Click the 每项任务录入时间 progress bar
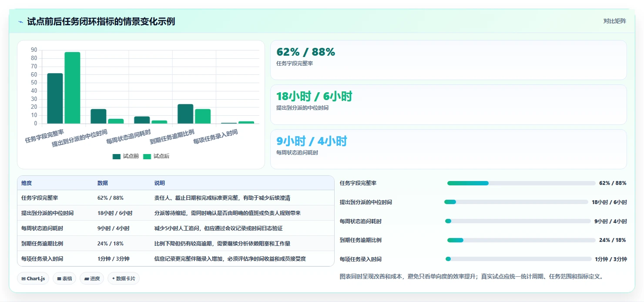 (519, 259)
